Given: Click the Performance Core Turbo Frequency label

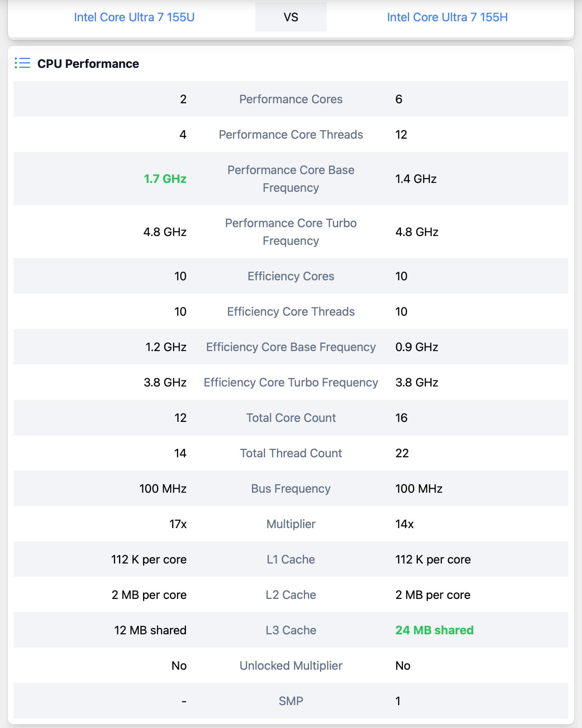Looking at the screenshot, I should click(291, 232).
